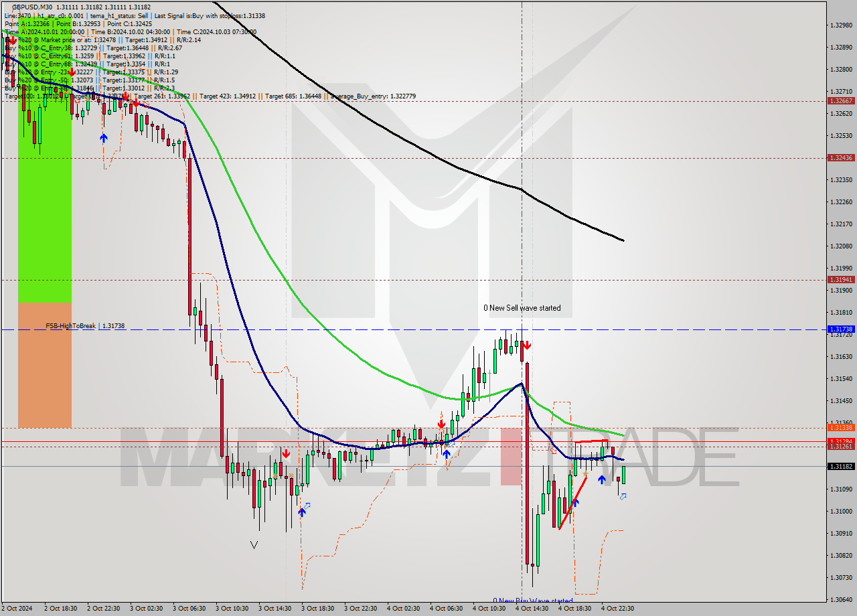Image resolution: width=857 pixels, height=616 pixels.
Task: Click the Target:1.33177 R/R:1.5 line
Action: 90,80
